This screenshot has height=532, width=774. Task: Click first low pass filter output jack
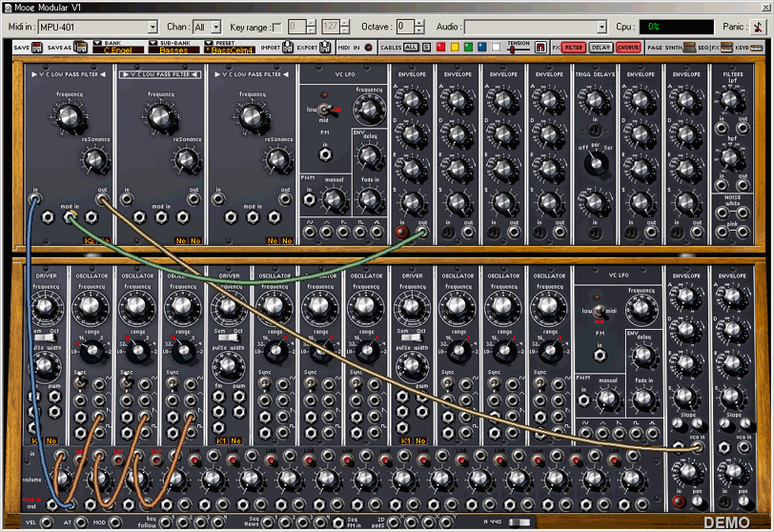click(x=102, y=199)
